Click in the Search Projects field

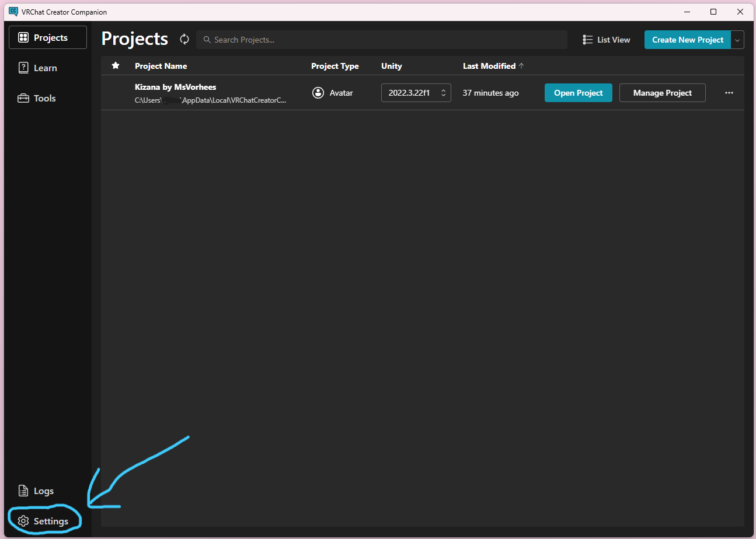382,40
